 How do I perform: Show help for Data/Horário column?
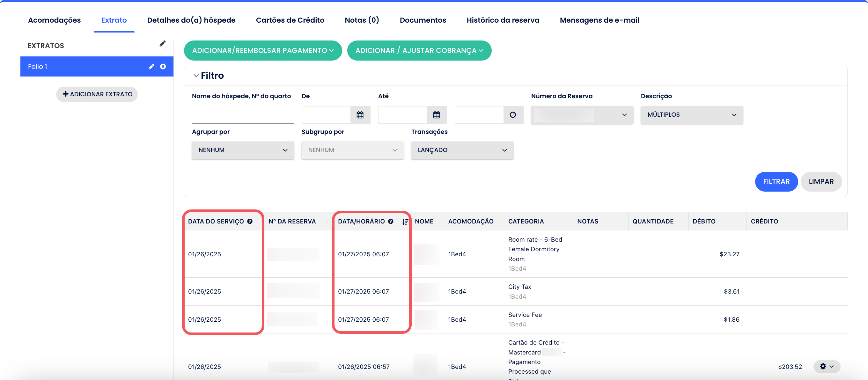[x=391, y=221]
